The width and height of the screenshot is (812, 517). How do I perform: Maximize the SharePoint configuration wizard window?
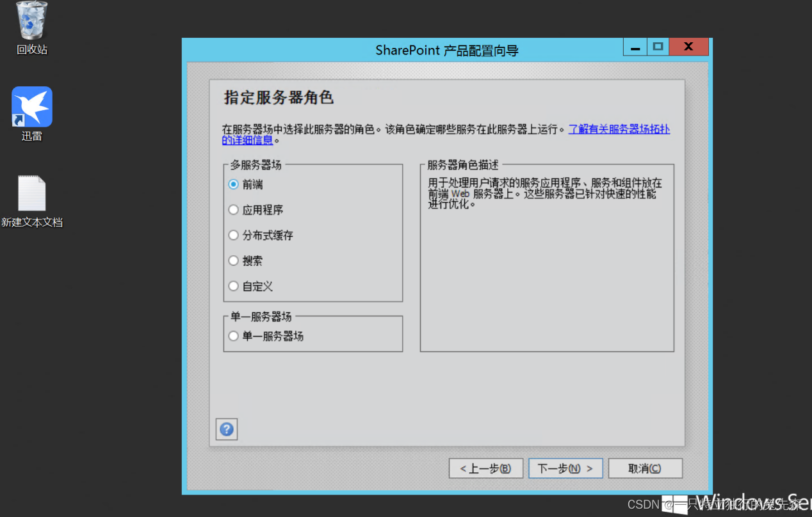pyautogui.click(x=658, y=47)
